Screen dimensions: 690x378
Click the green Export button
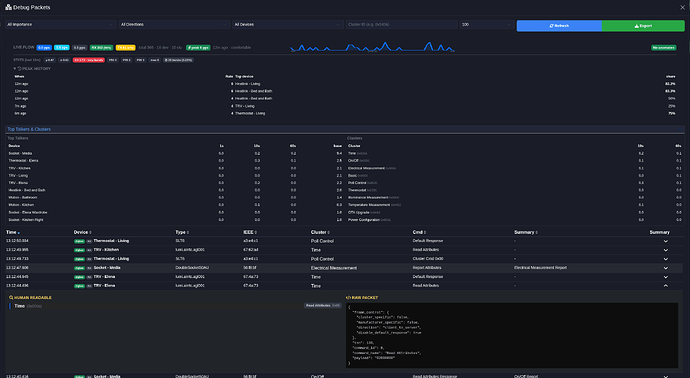pos(643,26)
